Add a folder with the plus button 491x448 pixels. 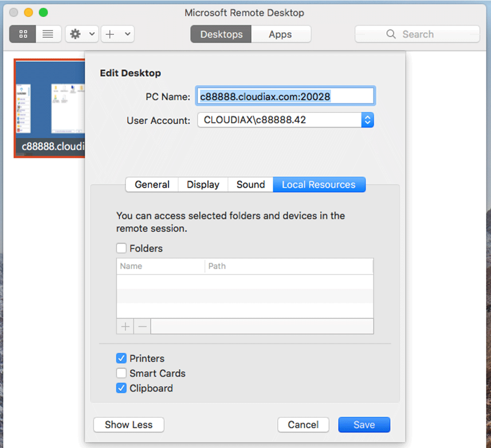(x=125, y=326)
